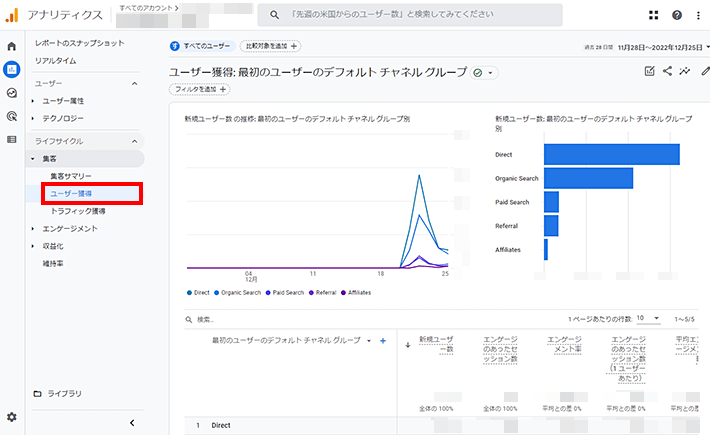This screenshot has height=435, width=710.
Task: Open the three-dot more options menu
Action: (698, 15)
